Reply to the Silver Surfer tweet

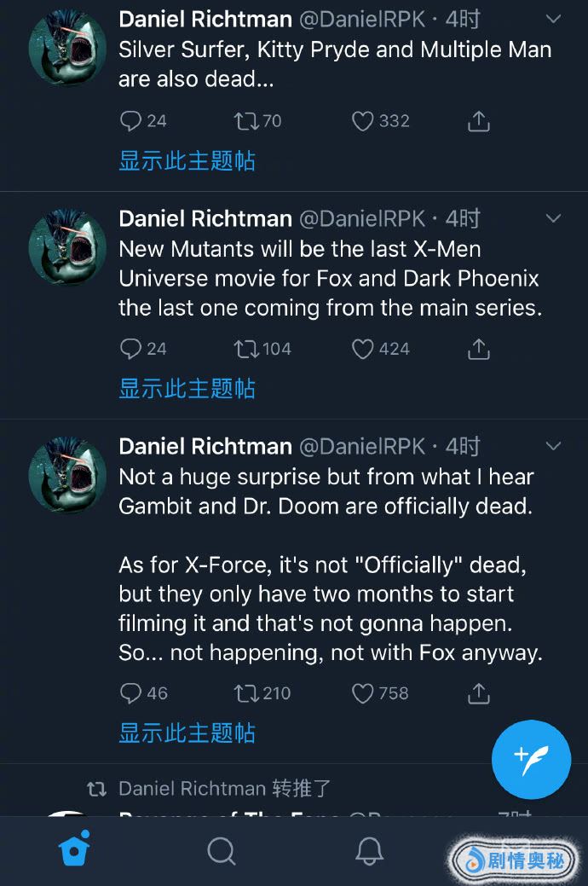130,121
